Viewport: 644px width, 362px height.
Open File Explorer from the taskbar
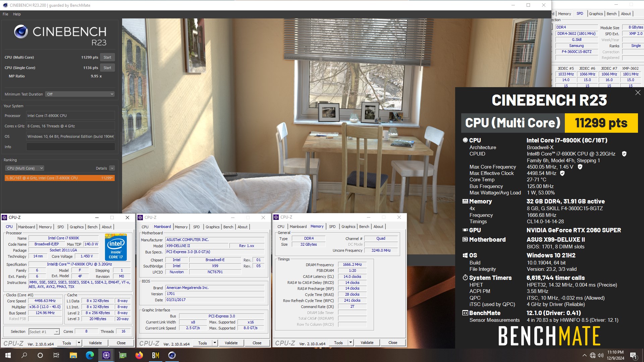click(73, 355)
